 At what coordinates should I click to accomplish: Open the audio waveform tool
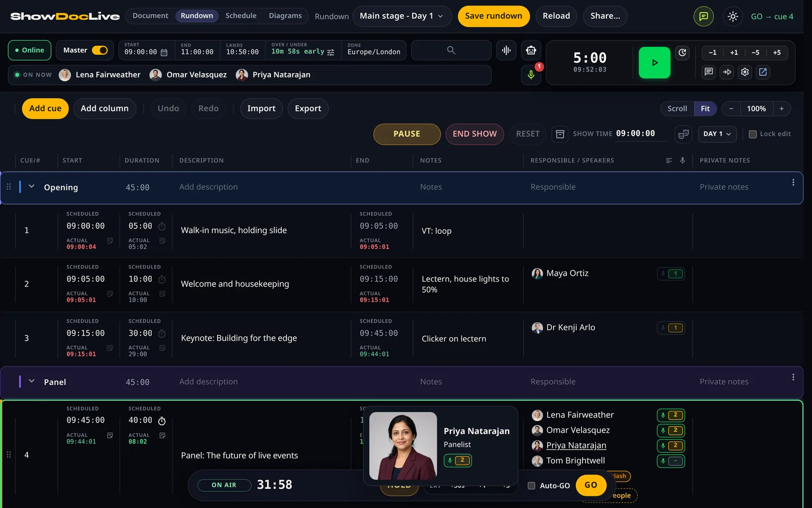pos(506,50)
